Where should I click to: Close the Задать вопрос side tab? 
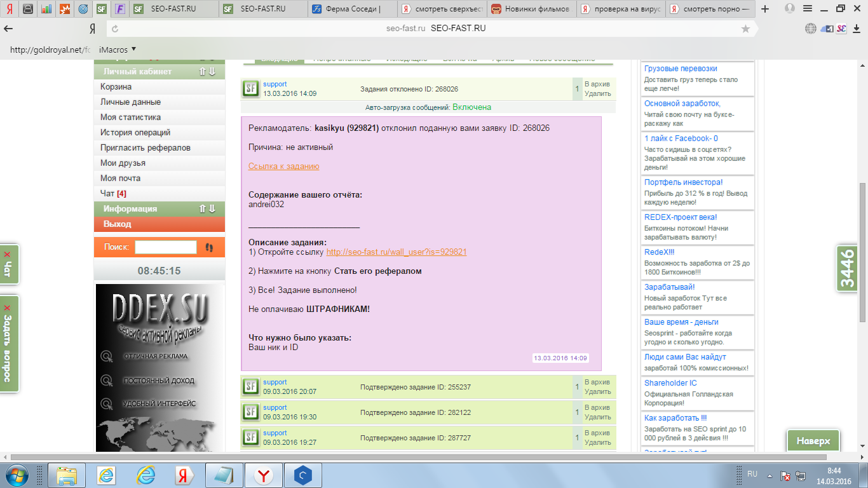tap(8, 307)
